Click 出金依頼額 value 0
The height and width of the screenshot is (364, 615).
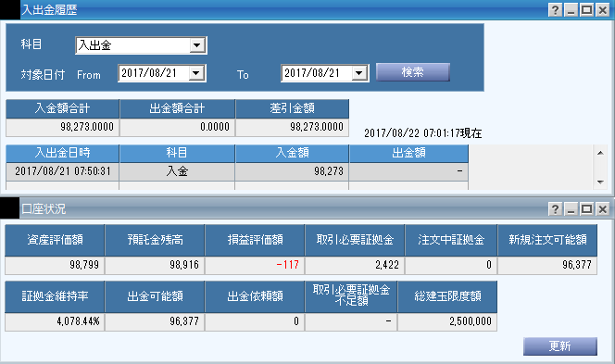click(x=296, y=321)
